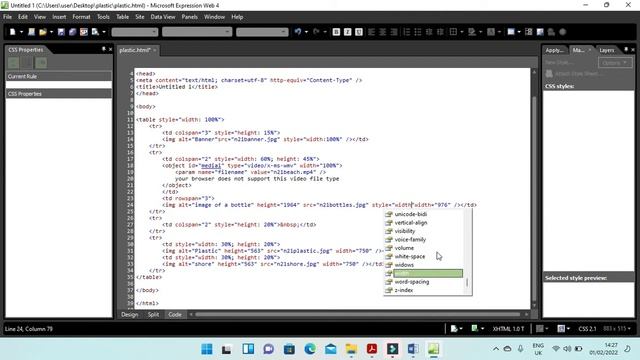The height and width of the screenshot is (360, 640).
Task: Choose 'visibility' from the autocomplete list
Action: (404, 231)
